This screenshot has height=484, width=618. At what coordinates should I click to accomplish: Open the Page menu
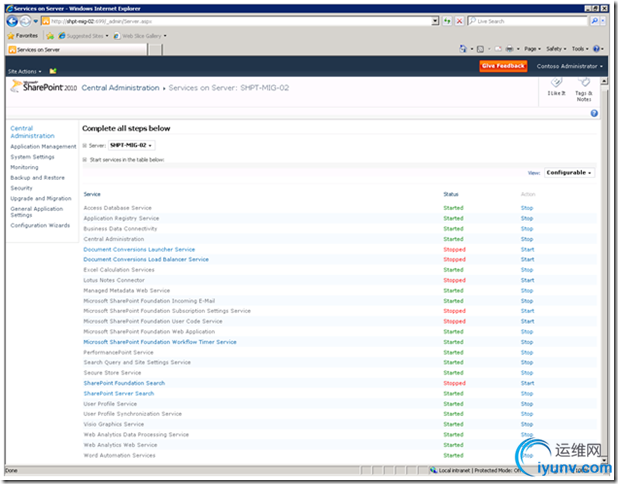pyautogui.click(x=532, y=49)
